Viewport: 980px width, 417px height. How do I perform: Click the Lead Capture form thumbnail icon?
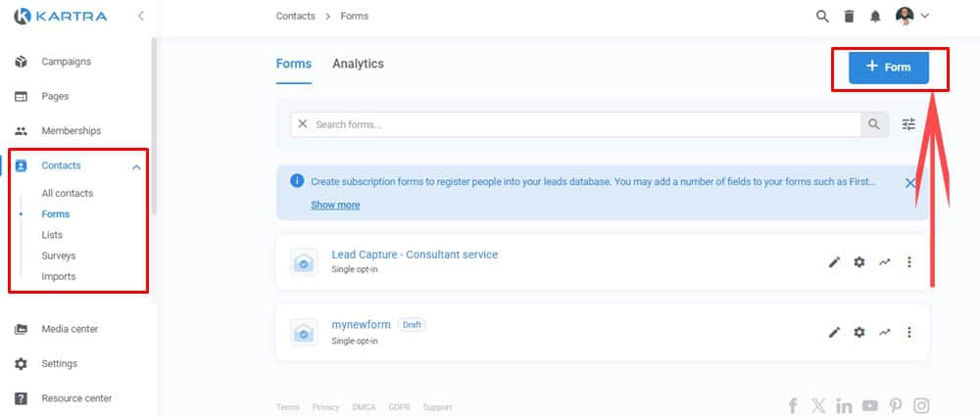[x=304, y=262]
